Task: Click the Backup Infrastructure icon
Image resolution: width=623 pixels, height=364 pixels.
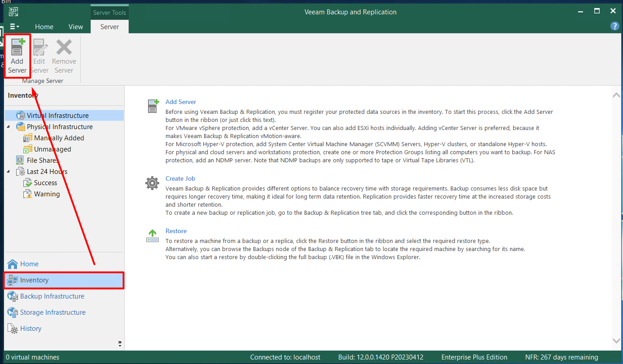Action: pyautogui.click(x=13, y=296)
